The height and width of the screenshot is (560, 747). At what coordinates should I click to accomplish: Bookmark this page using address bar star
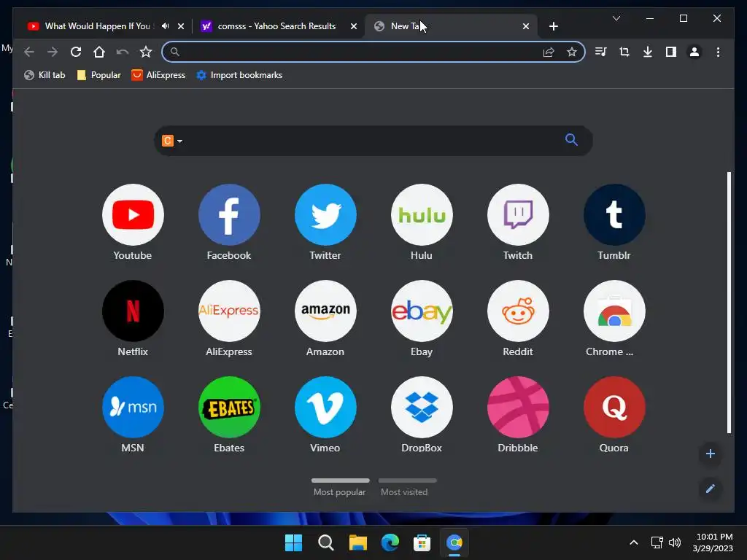pyautogui.click(x=572, y=52)
